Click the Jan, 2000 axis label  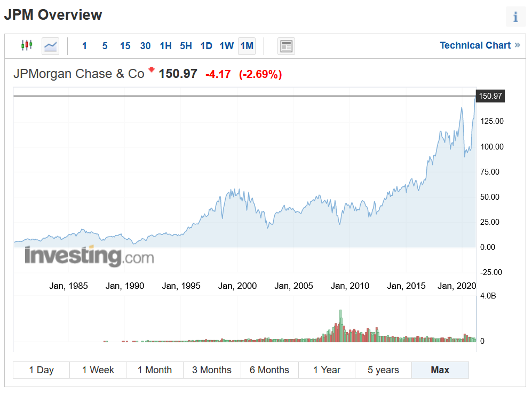point(237,286)
